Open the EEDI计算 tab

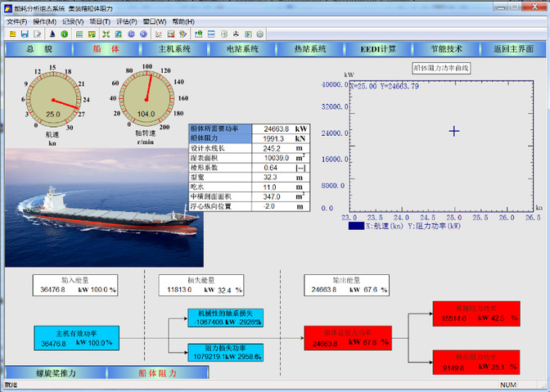378,49
